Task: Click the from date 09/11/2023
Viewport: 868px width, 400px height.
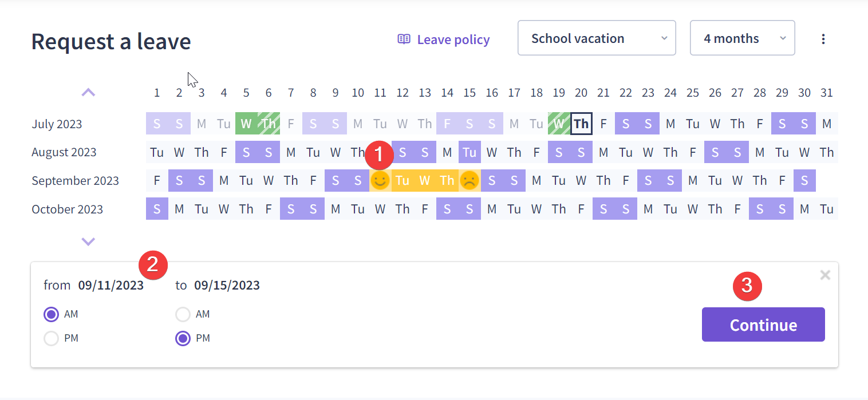Action: tap(111, 285)
